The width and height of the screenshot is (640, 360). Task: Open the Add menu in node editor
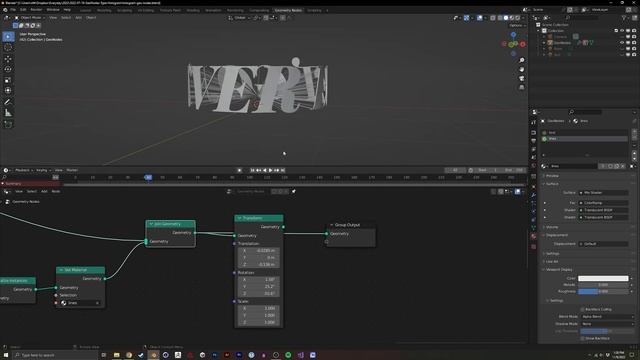click(x=44, y=191)
